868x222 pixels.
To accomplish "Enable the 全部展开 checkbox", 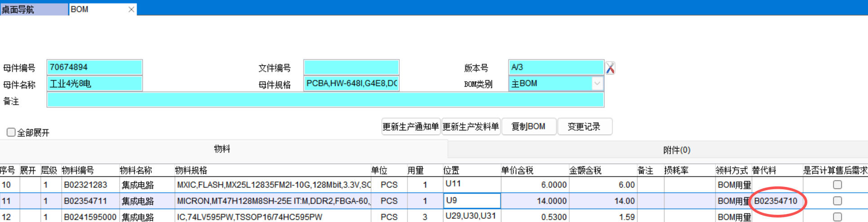I will pos(11,132).
